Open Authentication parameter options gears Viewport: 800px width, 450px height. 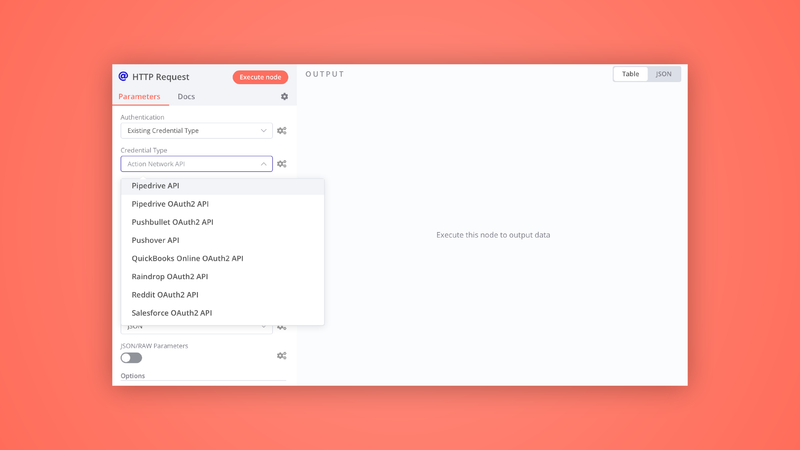coord(282,131)
